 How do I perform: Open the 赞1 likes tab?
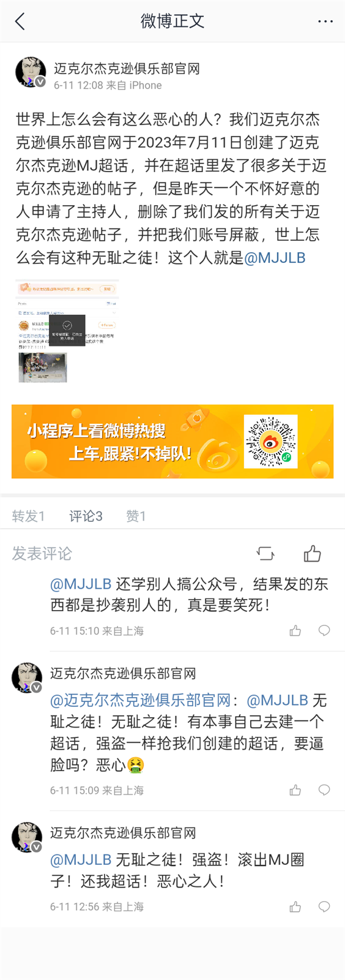[136, 516]
